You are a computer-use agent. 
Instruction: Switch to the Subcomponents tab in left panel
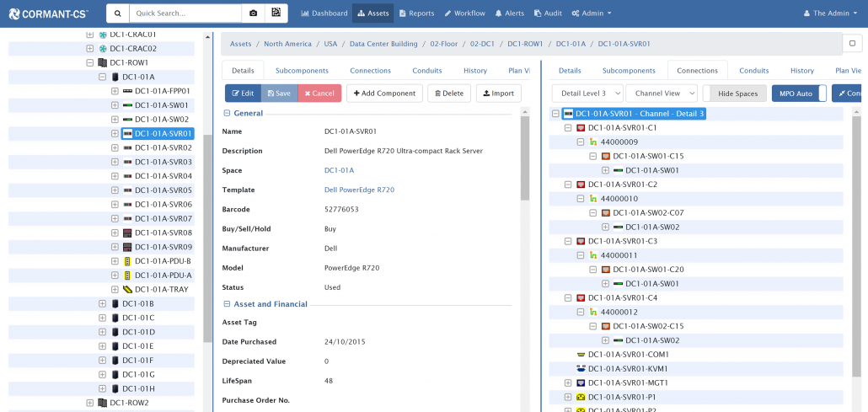click(x=301, y=71)
